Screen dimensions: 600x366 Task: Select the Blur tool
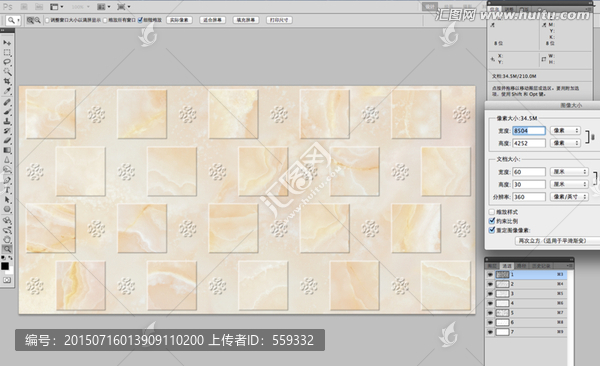pos(7,160)
